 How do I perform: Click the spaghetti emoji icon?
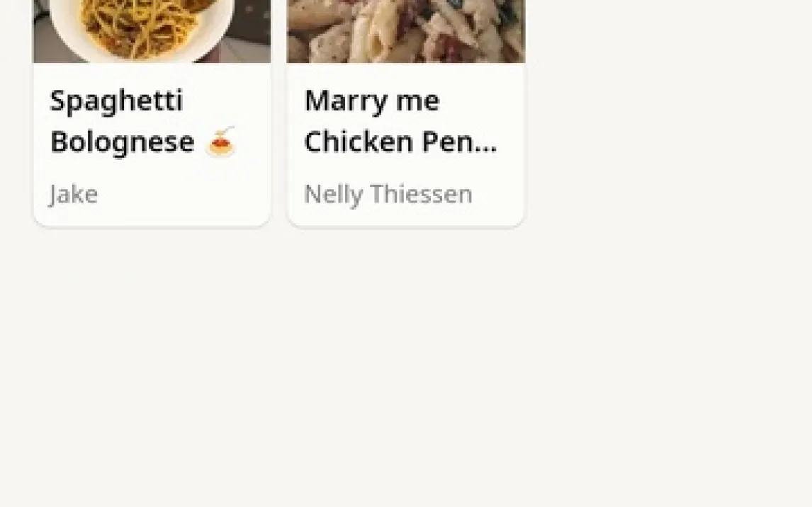220,142
